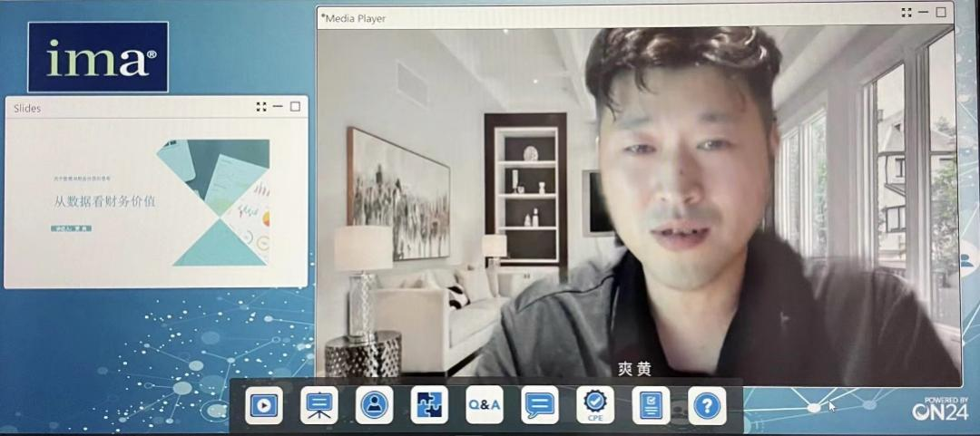This screenshot has width=980, height=436.
Task: Expand Media Player to fullscreen
Action: 906,13
